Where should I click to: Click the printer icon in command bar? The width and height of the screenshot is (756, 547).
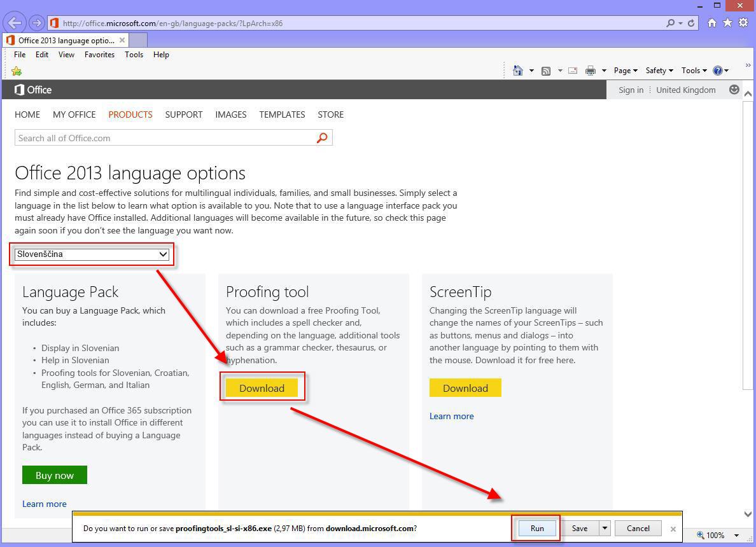point(590,71)
